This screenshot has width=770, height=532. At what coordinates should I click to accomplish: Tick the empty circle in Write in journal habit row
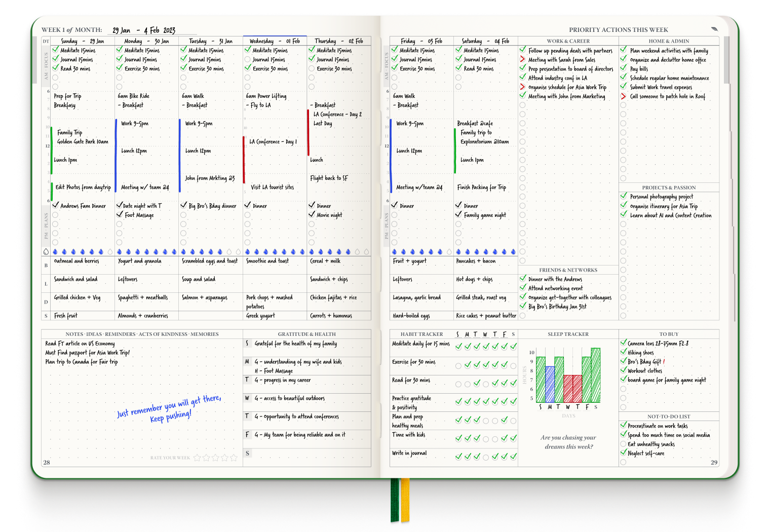point(486,457)
